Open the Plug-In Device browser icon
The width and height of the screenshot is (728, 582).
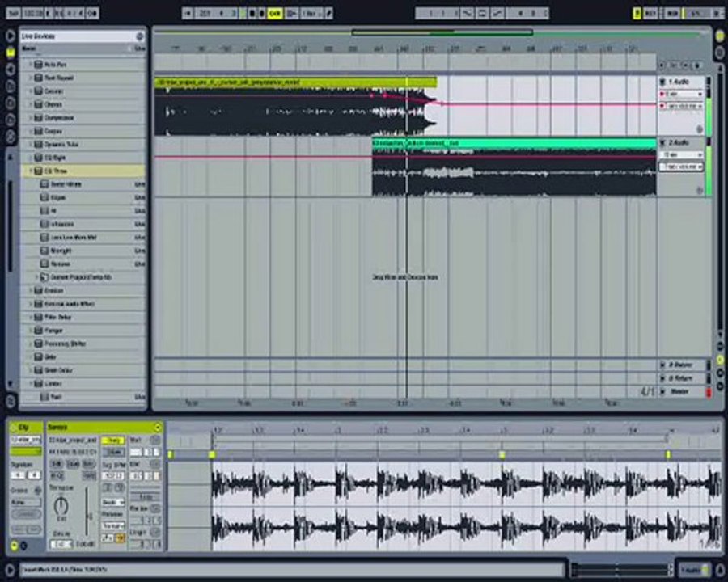pos(11,70)
